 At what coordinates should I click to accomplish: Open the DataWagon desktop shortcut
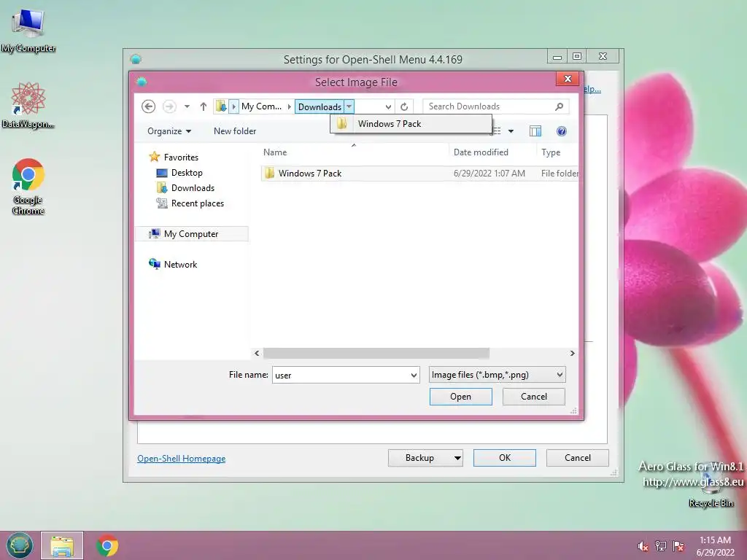[28, 106]
